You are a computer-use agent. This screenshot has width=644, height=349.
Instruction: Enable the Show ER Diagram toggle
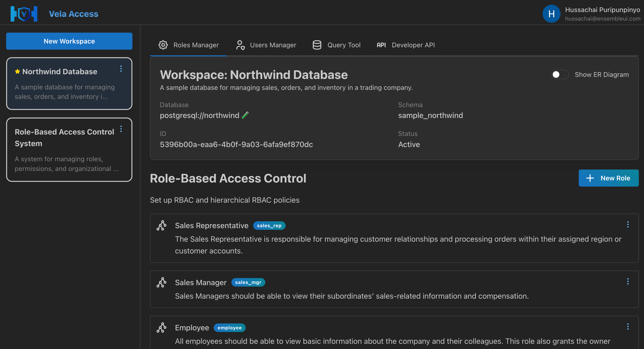tap(560, 74)
